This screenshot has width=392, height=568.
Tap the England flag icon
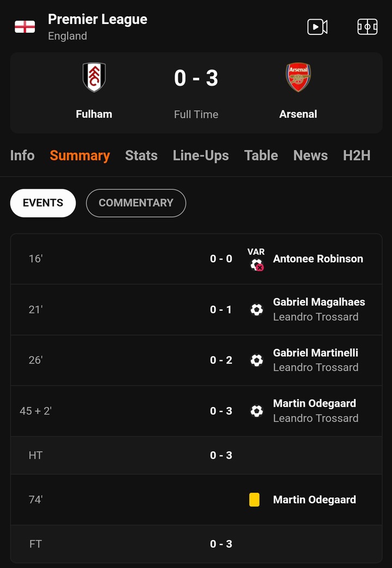tap(24, 27)
